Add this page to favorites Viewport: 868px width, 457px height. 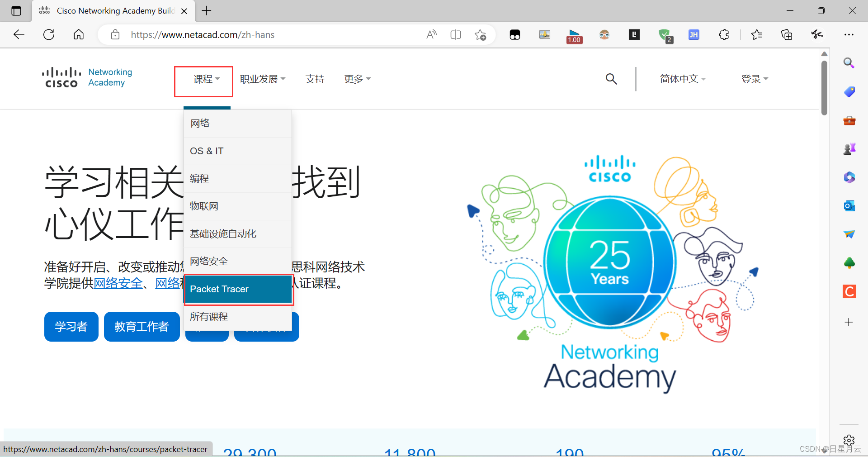480,34
